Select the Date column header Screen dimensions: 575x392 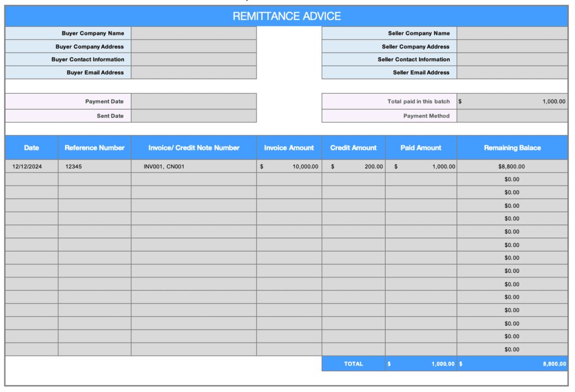pos(31,148)
